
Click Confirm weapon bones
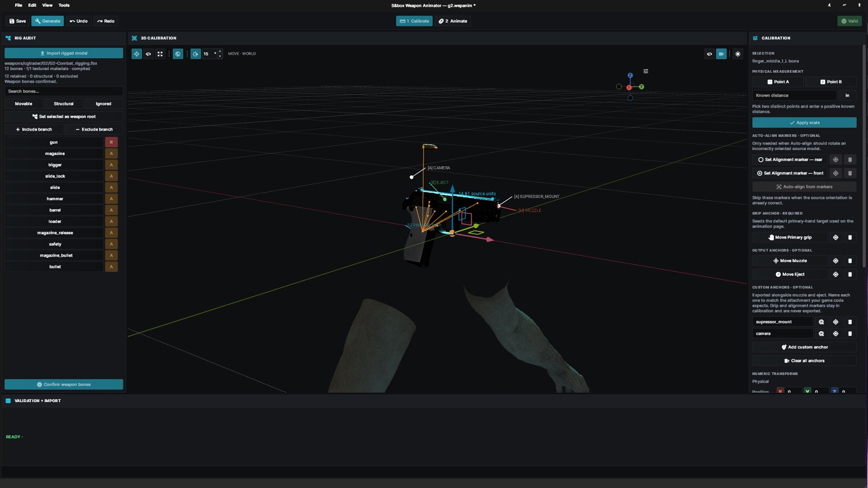64,385
